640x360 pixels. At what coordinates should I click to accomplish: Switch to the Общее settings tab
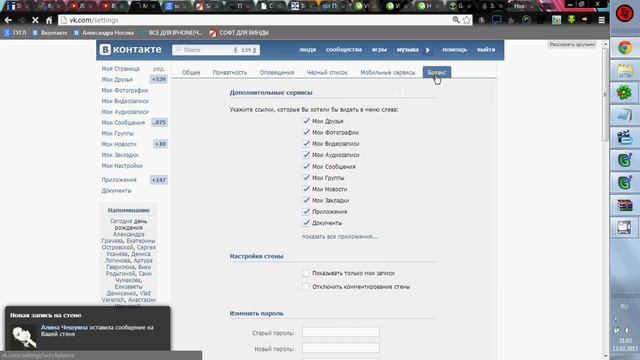pos(191,72)
